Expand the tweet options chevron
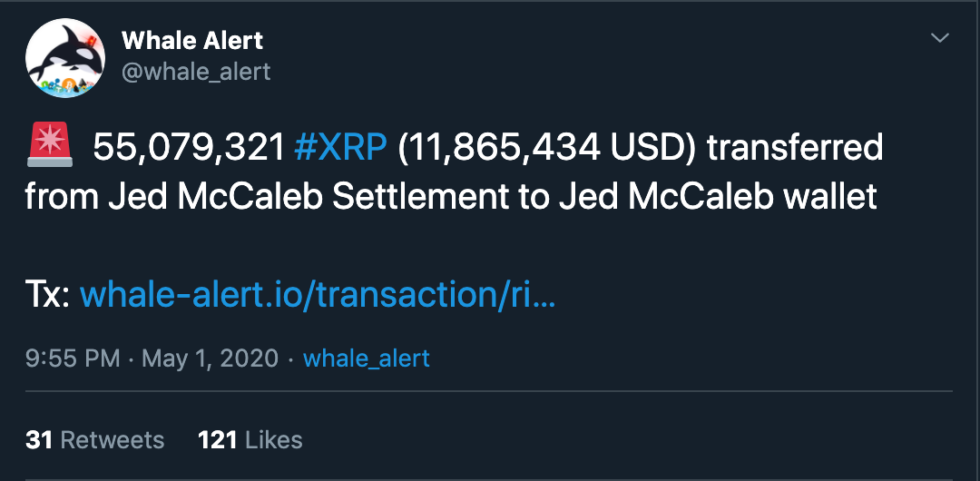The width and height of the screenshot is (980, 481). click(x=940, y=38)
